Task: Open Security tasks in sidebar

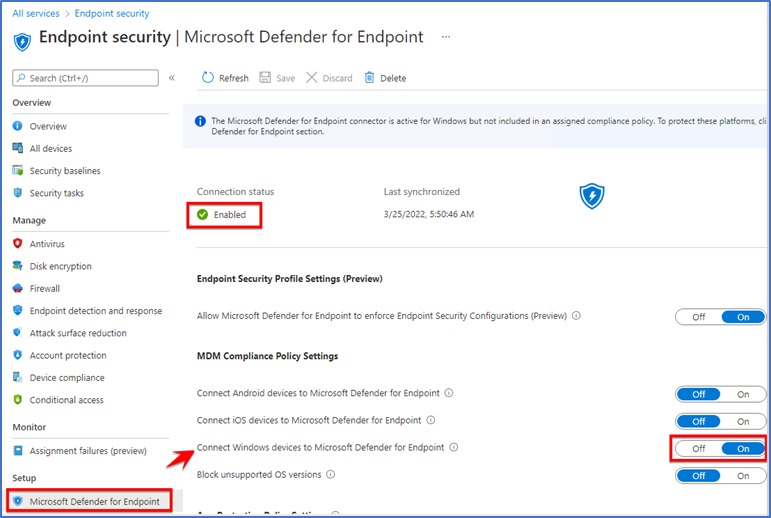Action: [x=57, y=193]
